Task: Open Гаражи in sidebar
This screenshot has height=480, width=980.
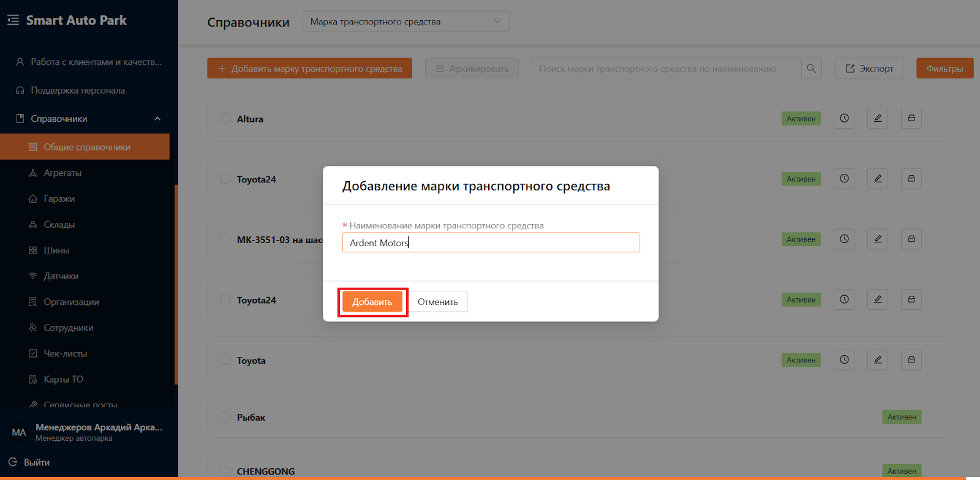Action: point(59,198)
